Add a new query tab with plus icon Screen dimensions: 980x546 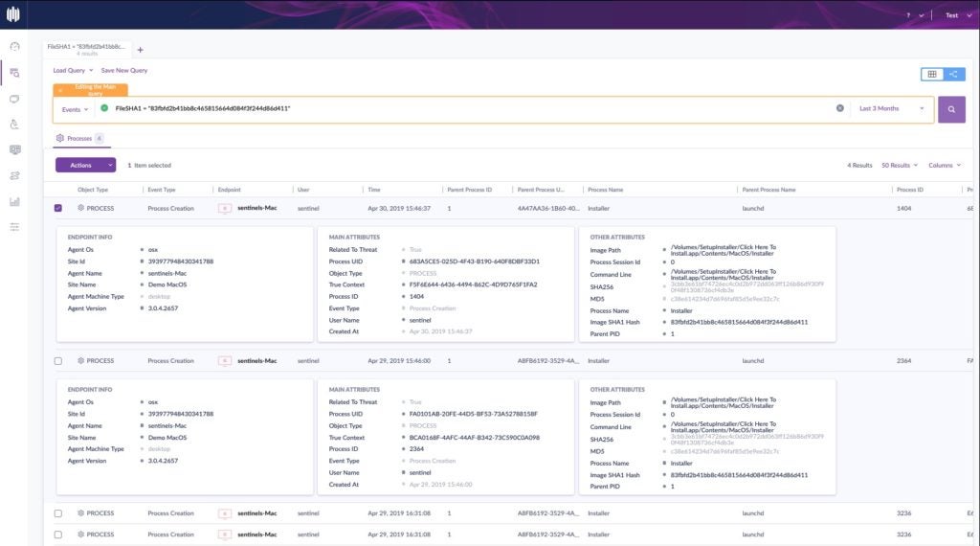click(x=140, y=49)
